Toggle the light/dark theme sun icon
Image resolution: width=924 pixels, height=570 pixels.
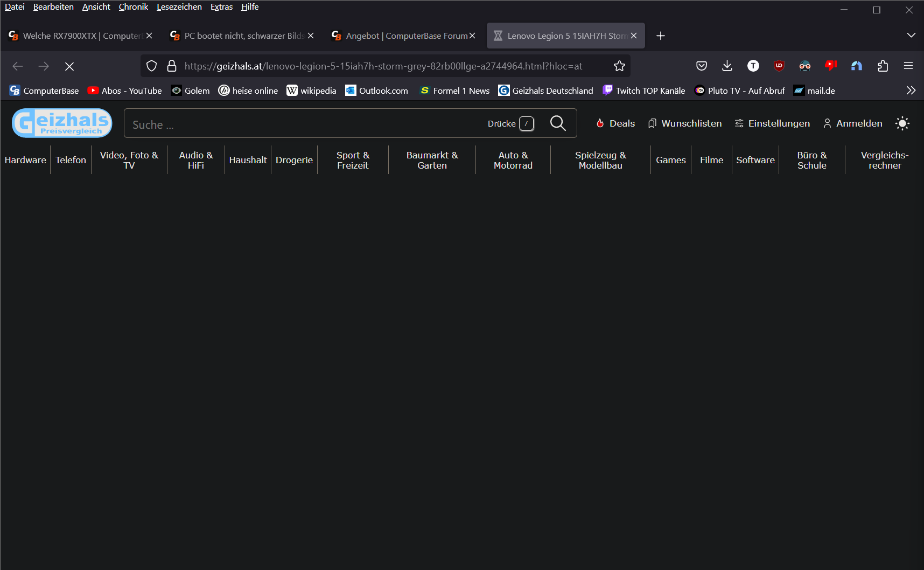tap(902, 123)
